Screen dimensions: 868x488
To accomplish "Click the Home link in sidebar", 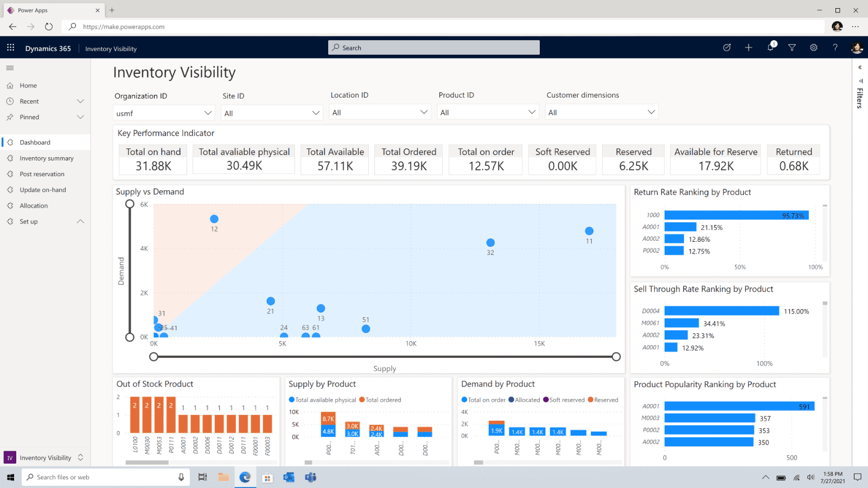I will click(x=28, y=86).
